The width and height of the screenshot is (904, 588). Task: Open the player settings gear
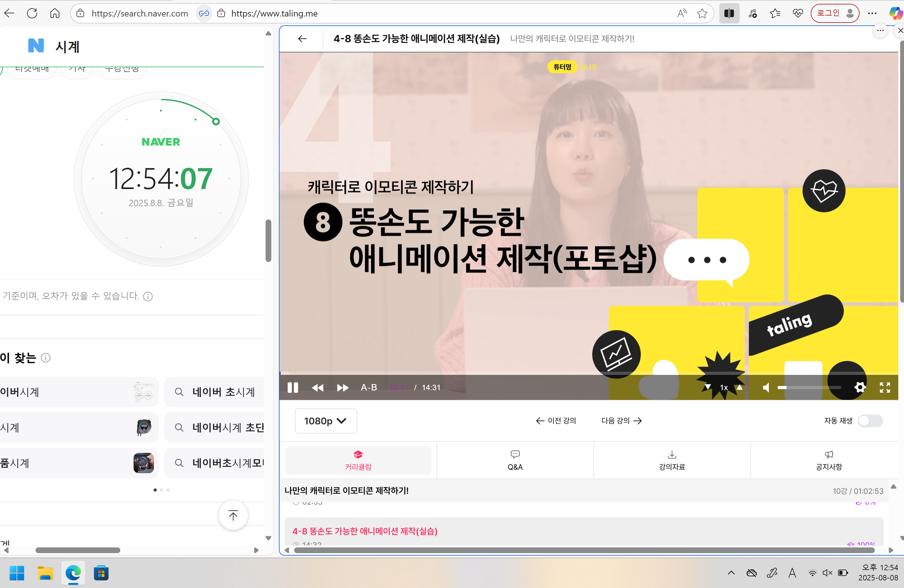(860, 388)
